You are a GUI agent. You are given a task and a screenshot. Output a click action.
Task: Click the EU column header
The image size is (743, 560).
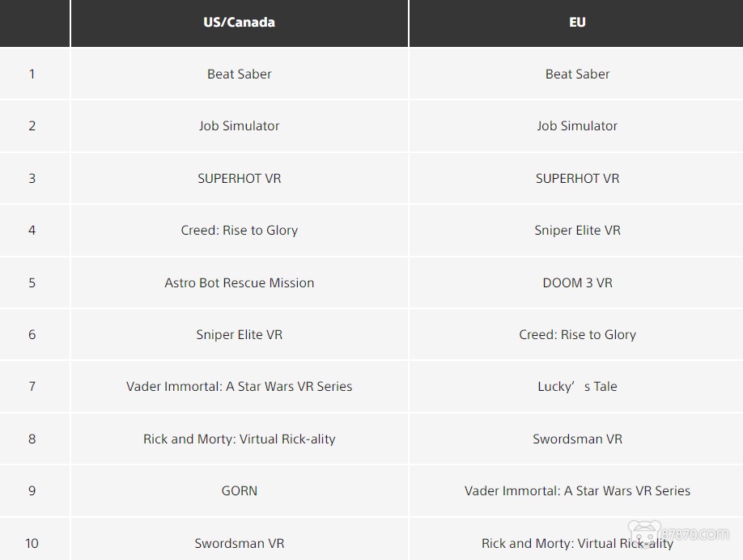(x=577, y=23)
